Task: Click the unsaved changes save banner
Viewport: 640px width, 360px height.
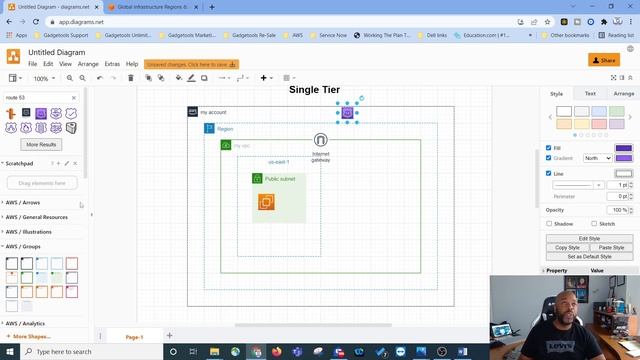Action: 191,64
